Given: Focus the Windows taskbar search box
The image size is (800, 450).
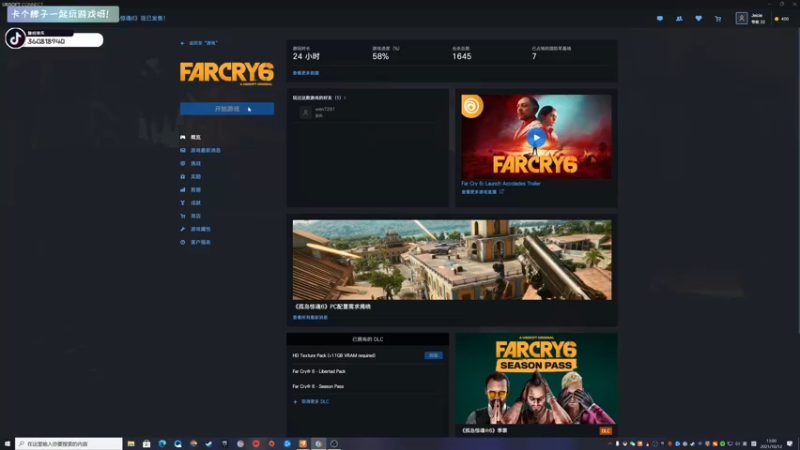Looking at the screenshot, I should (x=69, y=444).
